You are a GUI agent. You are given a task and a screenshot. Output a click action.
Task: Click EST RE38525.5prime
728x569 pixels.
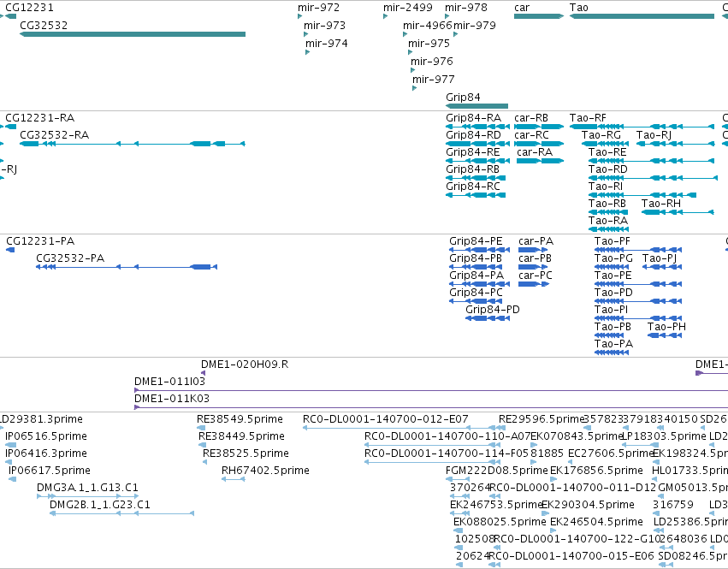point(205,462)
